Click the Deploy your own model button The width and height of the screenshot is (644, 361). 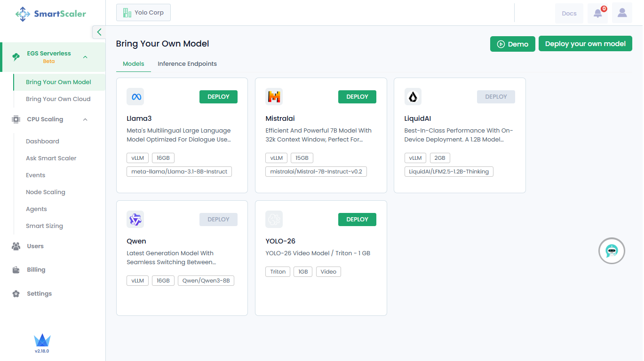click(585, 44)
